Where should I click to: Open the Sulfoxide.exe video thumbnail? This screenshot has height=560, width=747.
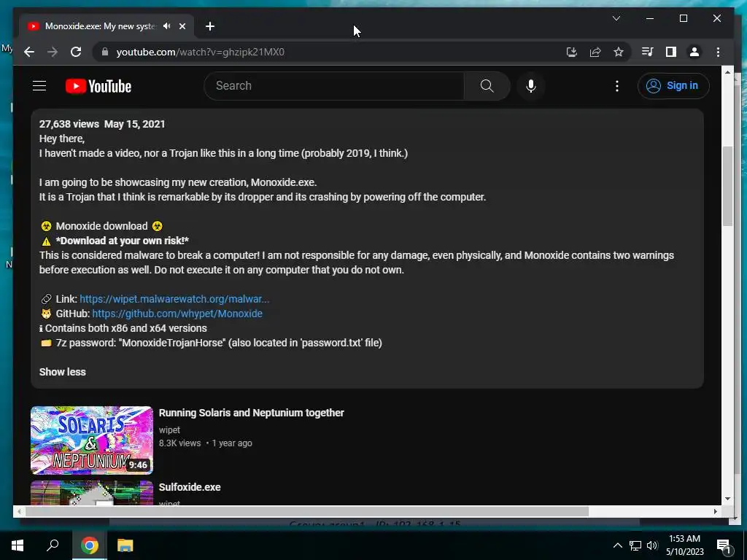91,493
